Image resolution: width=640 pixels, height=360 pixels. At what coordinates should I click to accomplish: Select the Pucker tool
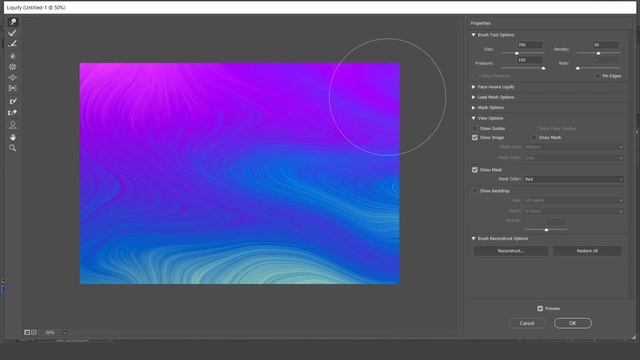point(13,67)
